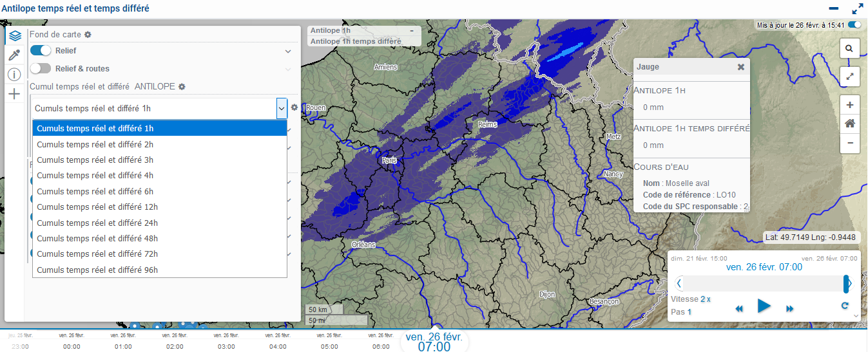Enable the Relief & routes switch
868x352 pixels.
tap(41, 68)
